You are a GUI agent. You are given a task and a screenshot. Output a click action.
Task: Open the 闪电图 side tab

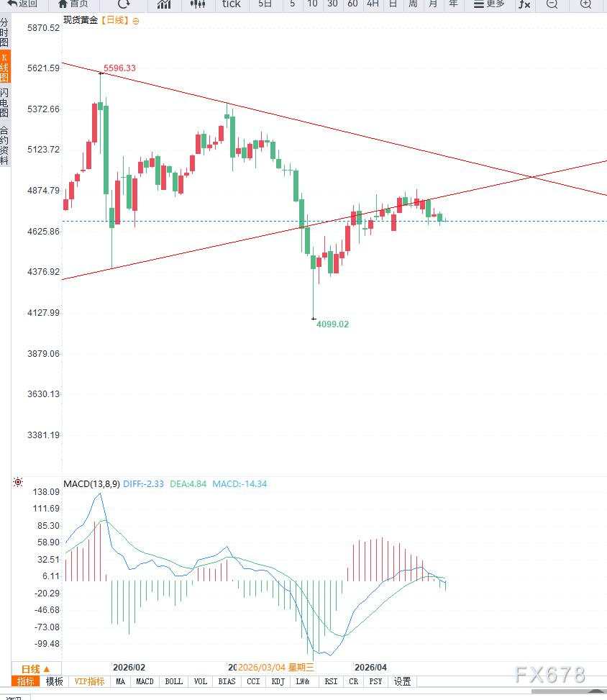pyautogui.click(x=5, y=103)
